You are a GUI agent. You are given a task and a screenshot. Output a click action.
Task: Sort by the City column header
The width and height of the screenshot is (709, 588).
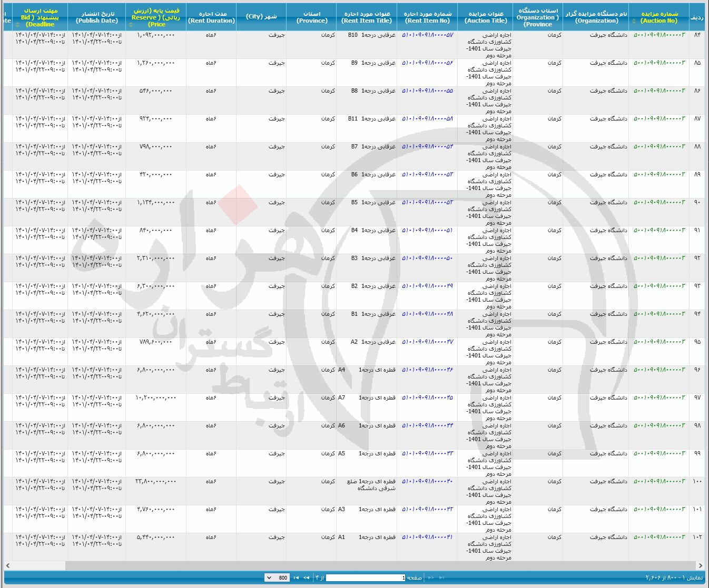[x=261, y=17]
